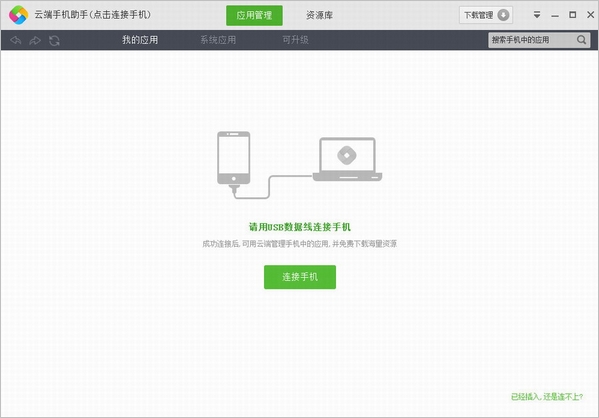Refresh using the circular arrows icon

[54, 41]
